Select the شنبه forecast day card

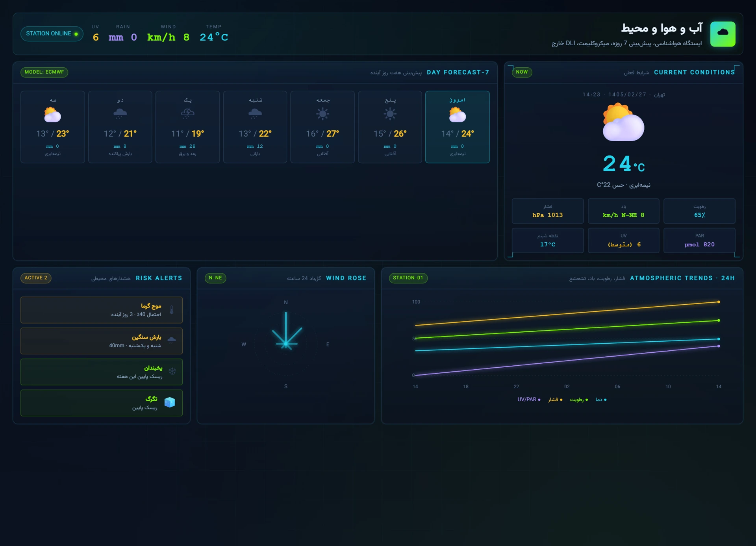point(255,127)
